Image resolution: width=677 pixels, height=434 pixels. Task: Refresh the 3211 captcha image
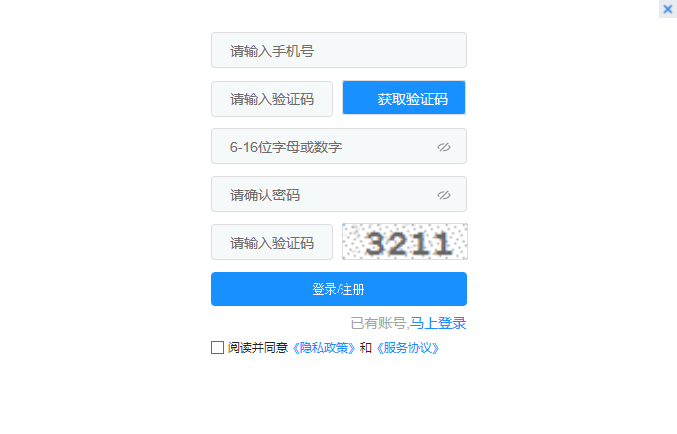pos(405,241)
